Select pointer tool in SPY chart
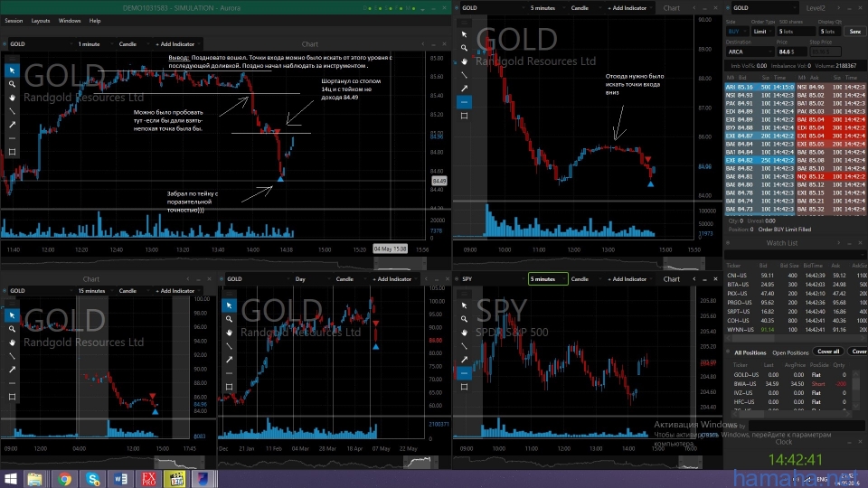The width and height of the screenshot is (868, 488). click(x=465, y=305)
